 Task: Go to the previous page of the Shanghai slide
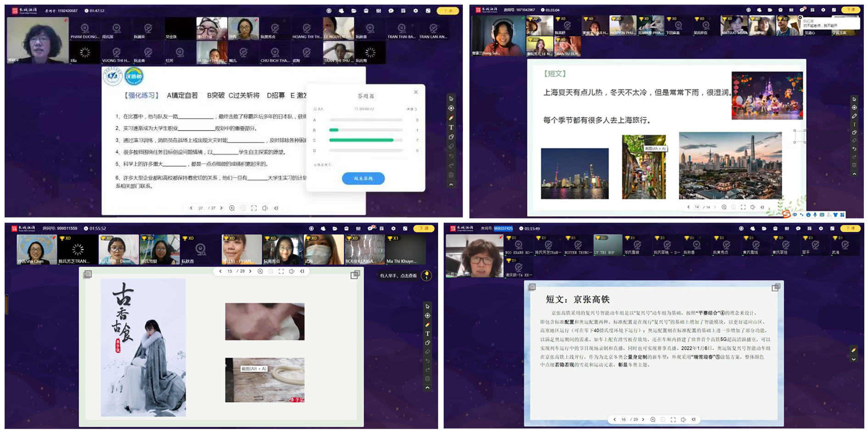(688, 207)
